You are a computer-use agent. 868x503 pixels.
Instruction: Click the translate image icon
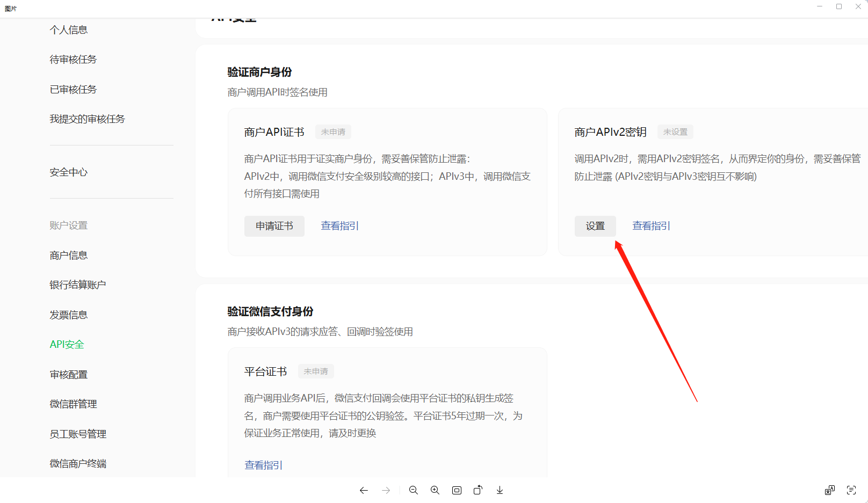829,490
